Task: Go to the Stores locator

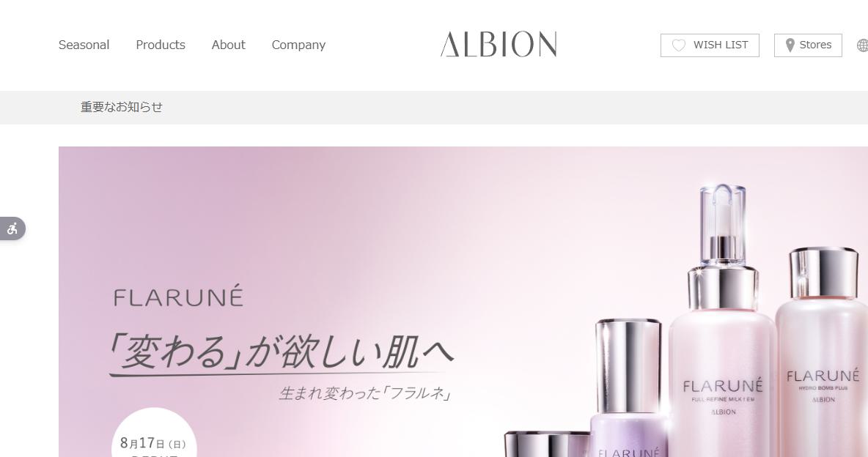Action: tap(808, 45)
